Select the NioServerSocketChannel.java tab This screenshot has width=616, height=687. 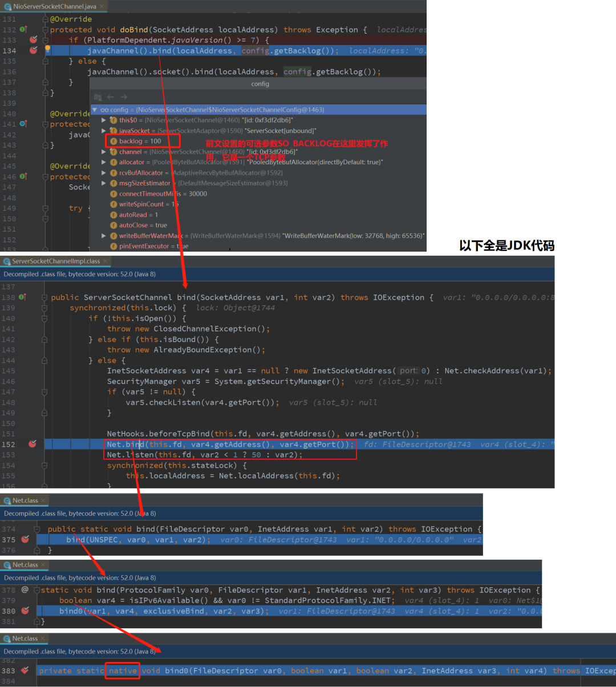[55, 7]
